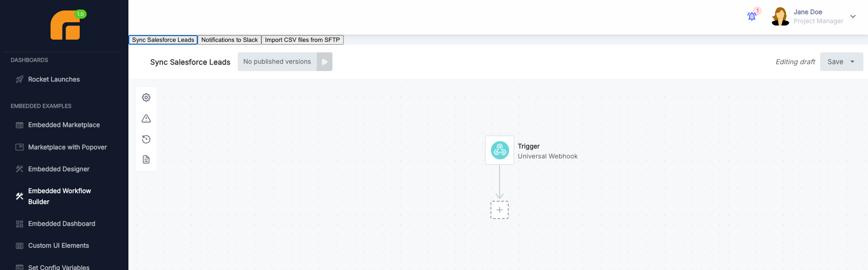Open the No published versions selector

point(277,62)
